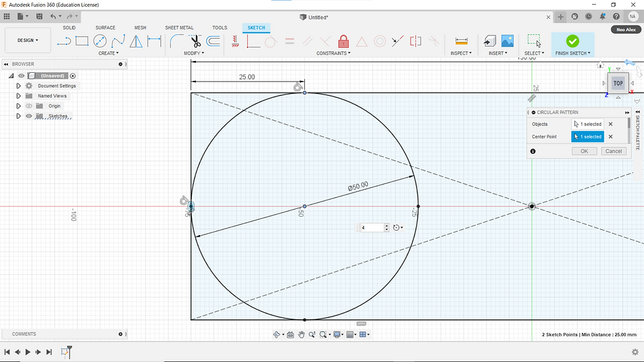Select the Fit Point Spline tool
644x362 pixels.
(x=118, y=41)
